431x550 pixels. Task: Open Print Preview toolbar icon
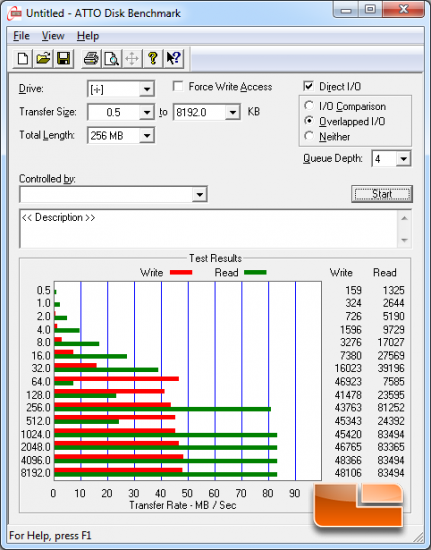(x=112, y=58)
